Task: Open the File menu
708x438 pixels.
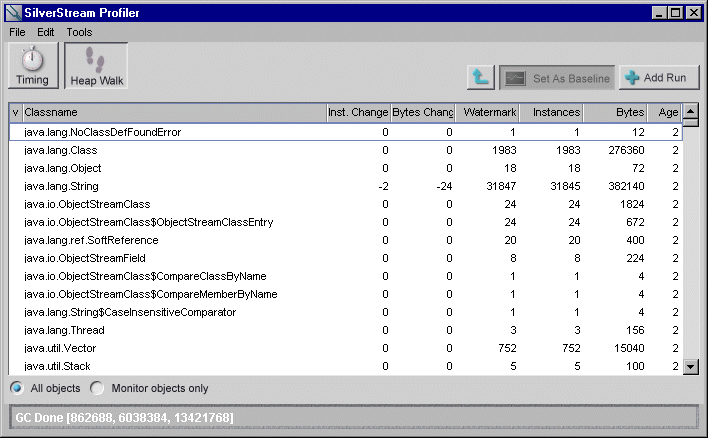Action: (17, 32)
